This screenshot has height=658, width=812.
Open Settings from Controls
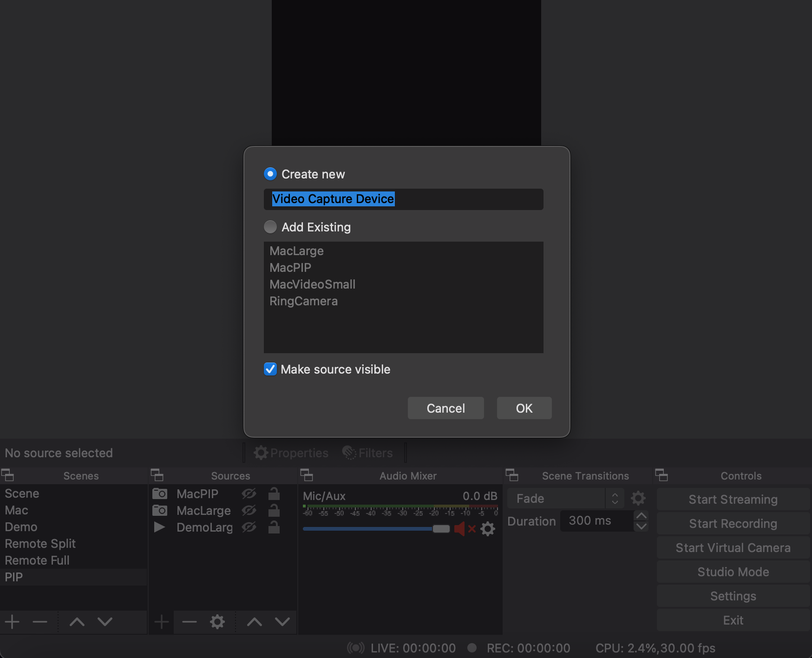click(733, 596)
